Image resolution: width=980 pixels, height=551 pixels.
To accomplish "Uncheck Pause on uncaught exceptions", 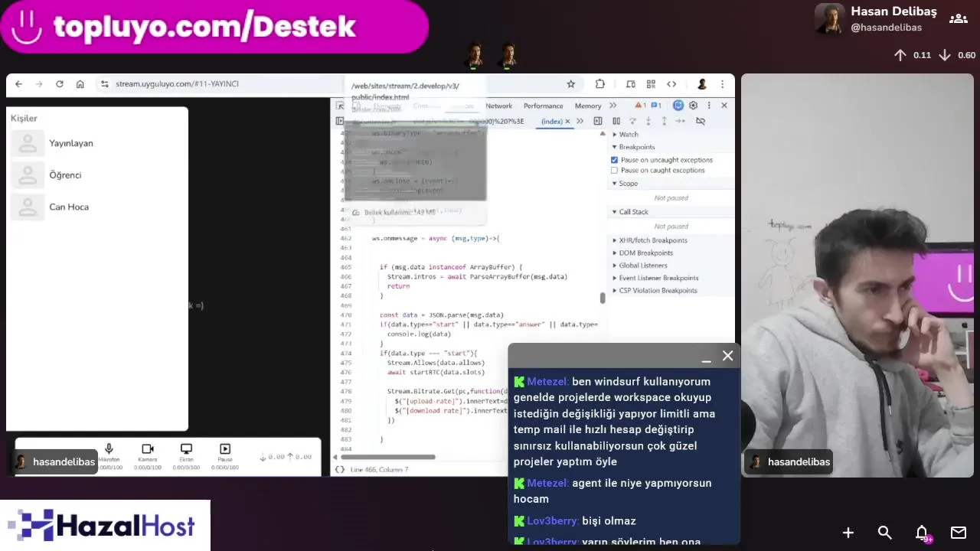I will tap(614, 160).
